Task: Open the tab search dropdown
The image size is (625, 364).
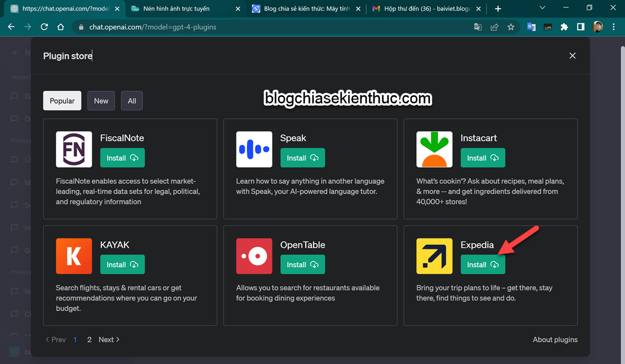Action: pos(542,8)
